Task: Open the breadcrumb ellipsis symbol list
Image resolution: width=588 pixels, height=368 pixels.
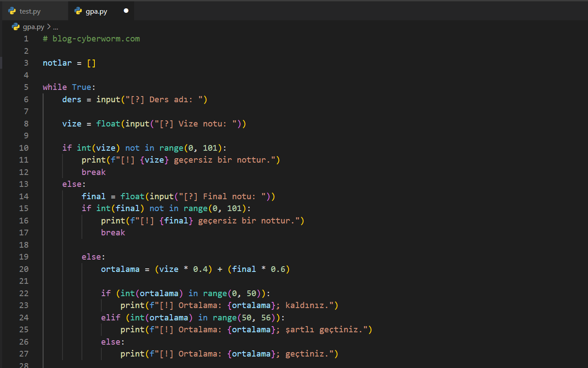Action: (56, 27)
